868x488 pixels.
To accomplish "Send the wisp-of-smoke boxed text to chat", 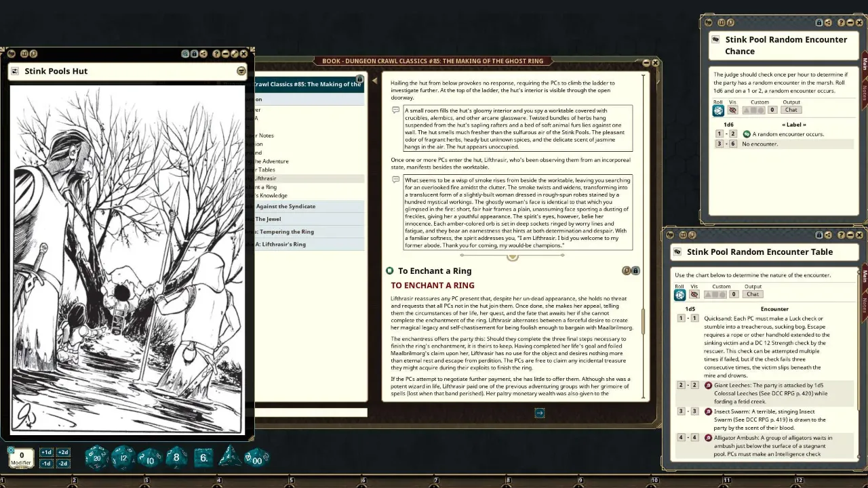I will [x=395, y=180].
